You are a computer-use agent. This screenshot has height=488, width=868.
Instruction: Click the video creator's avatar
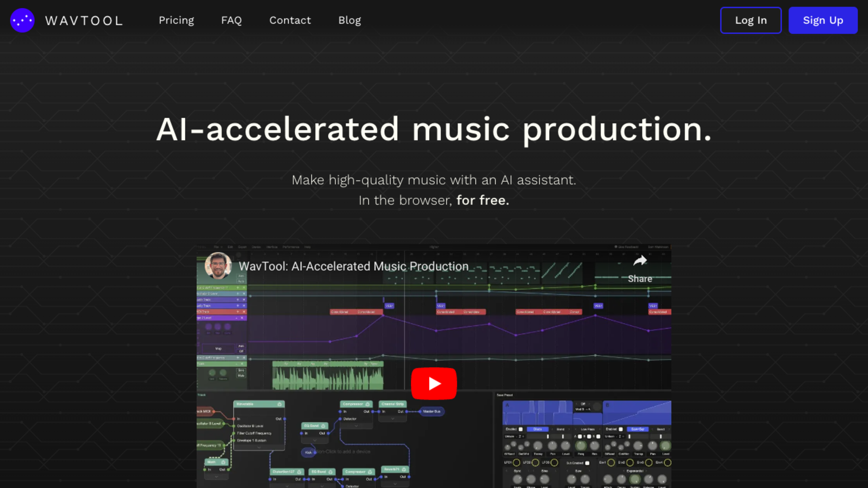pos(218,266)
